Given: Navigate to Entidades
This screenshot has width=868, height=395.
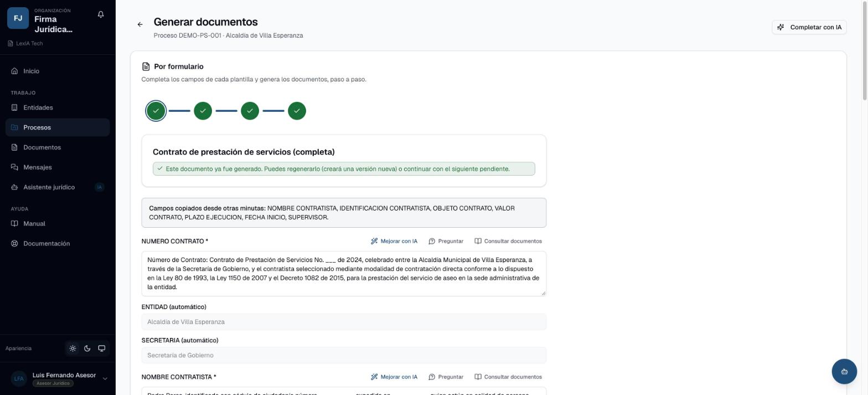Looking at the screenshot, I should coord(58,107).
